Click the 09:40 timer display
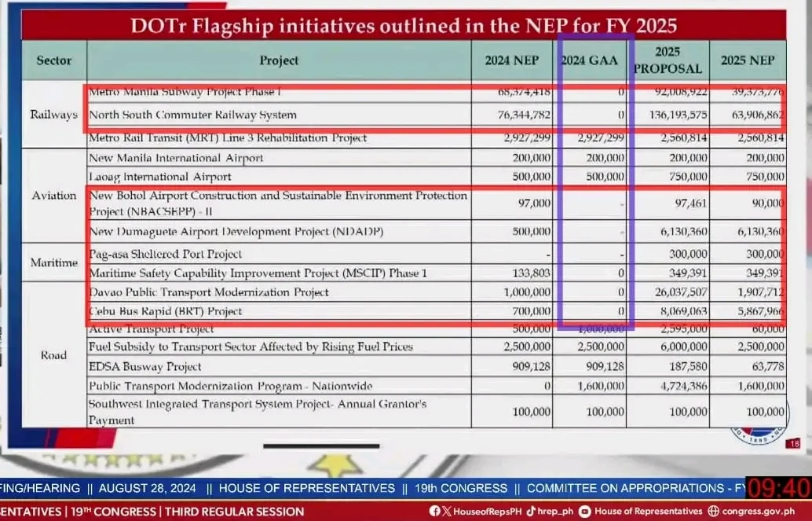This screenshot has height=521, width=812. (777, 489)
